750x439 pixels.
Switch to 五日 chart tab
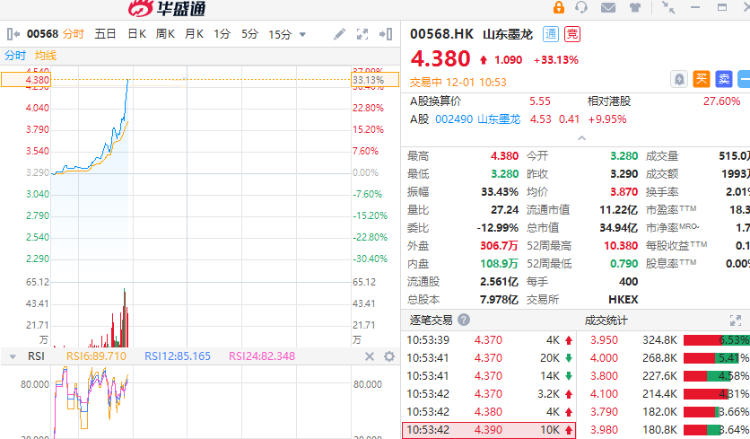(105, 34)
